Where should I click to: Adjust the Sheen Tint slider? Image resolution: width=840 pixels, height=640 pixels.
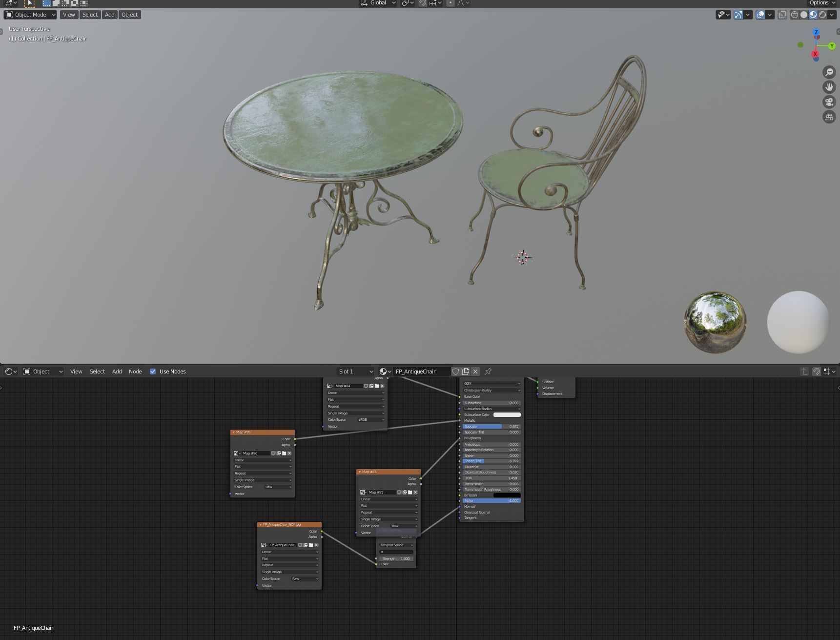[492, 461]
